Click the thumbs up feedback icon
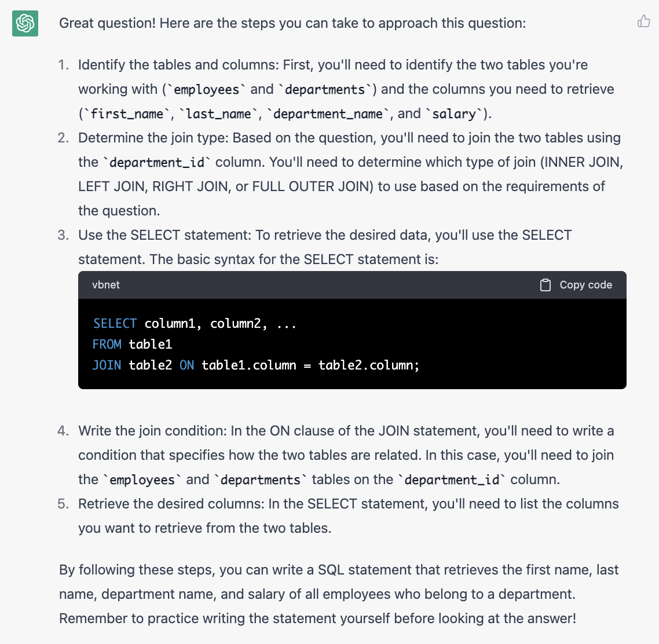Viewport: 659px width, 644px height. (x=643, y=22)
